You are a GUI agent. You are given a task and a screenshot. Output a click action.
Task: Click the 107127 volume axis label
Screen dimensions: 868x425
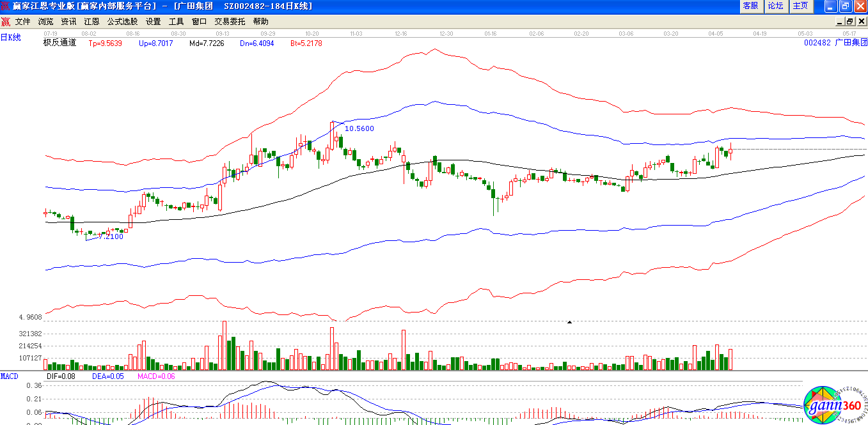(x=30, y=358)
